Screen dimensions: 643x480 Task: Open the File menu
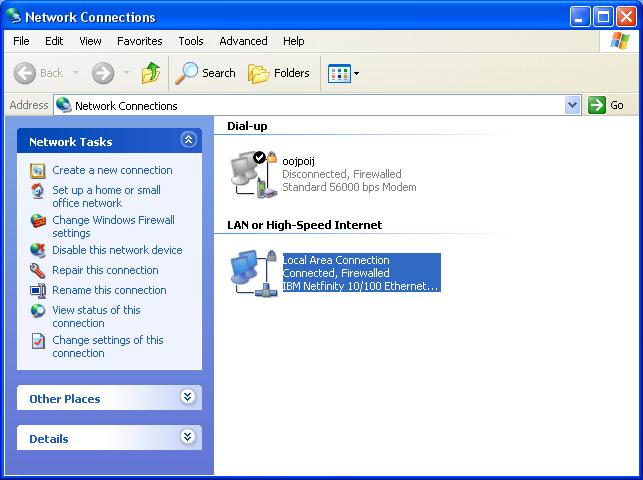[21, 41]
